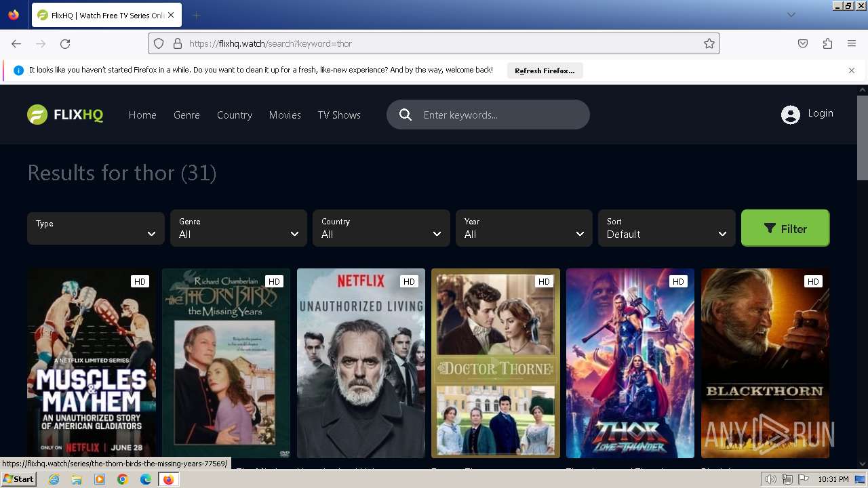Click the system tray volume icon
The image size is (868, 488).
pos(771,479)
